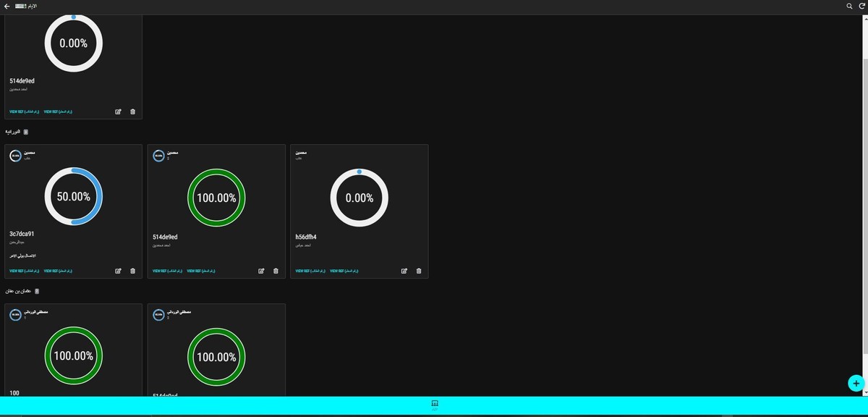This screenshot has height=417, width=868.
Task: Open right VIEW REF link on h56dfh4 card
Action: pyautogui.click(x=344, y=271)
